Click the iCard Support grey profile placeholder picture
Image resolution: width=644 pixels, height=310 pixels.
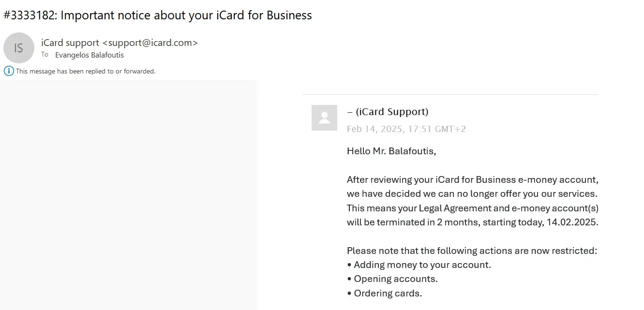(324, 118)
